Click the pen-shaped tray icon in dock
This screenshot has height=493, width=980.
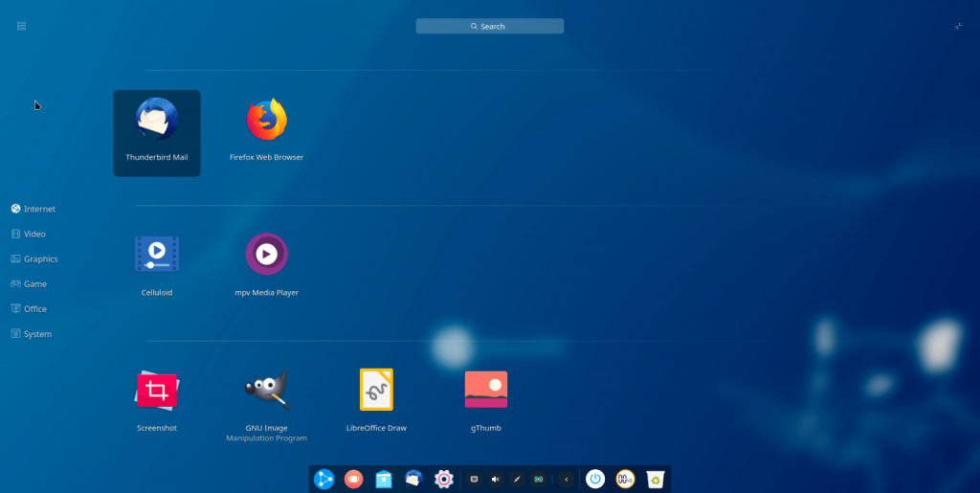coord(517,480)
